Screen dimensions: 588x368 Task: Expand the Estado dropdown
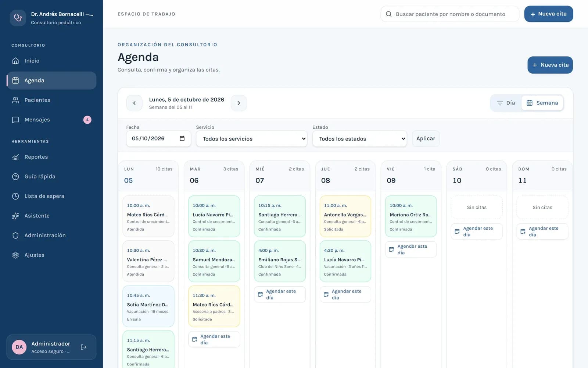(x=359, y=139)
